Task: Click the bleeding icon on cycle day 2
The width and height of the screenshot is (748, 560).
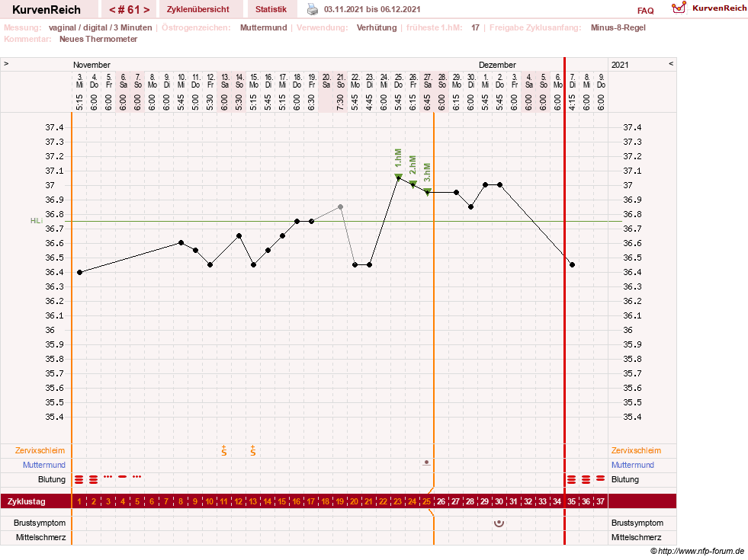Action: coord(94,479)
